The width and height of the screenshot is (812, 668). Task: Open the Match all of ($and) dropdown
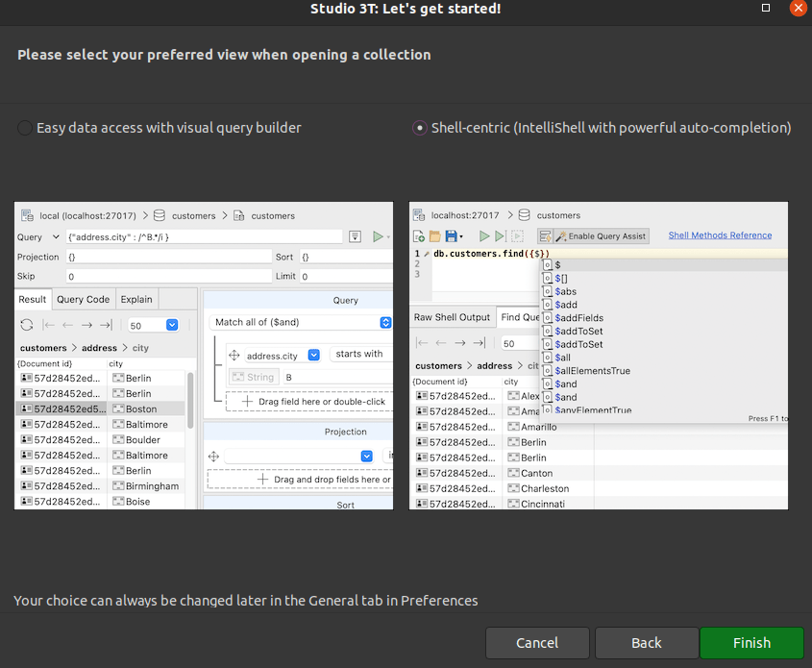(x=385, y=322)
